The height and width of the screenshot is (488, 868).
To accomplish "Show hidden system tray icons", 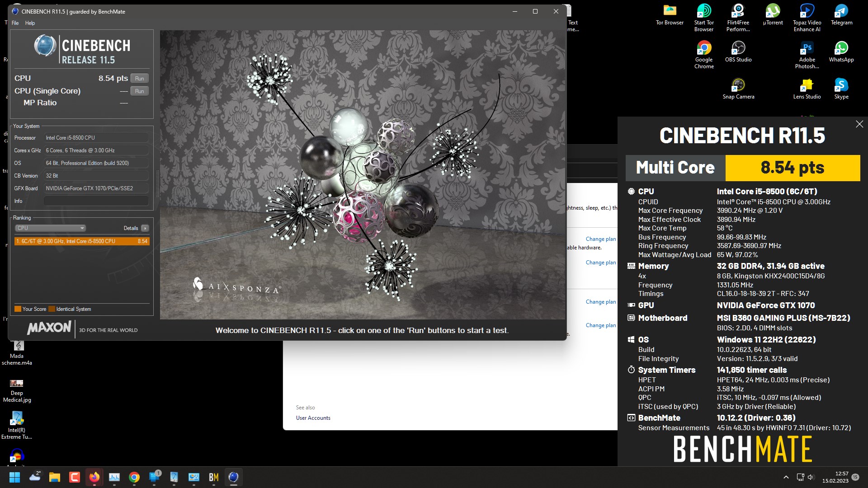I will pos(786,477).
